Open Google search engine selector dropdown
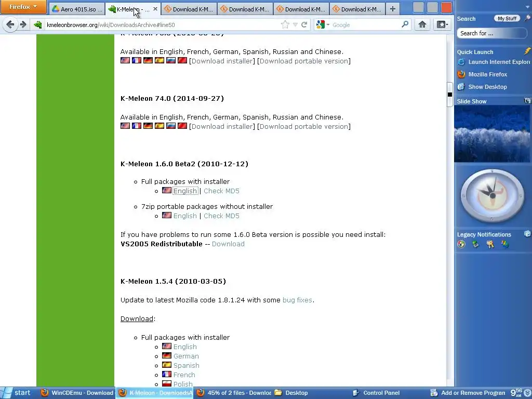Viewport: 532px width, 399px height. click(x=323, y=25)
